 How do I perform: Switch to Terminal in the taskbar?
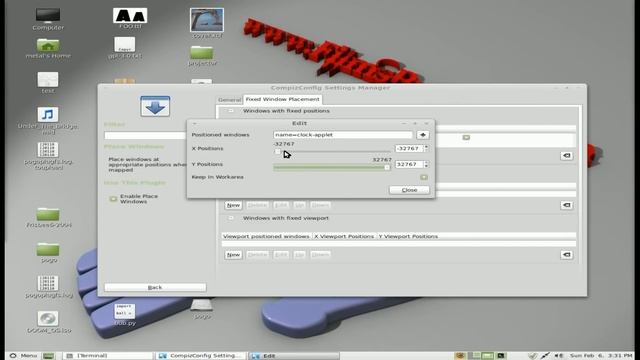pyautogui.click(x=108, y=356)
